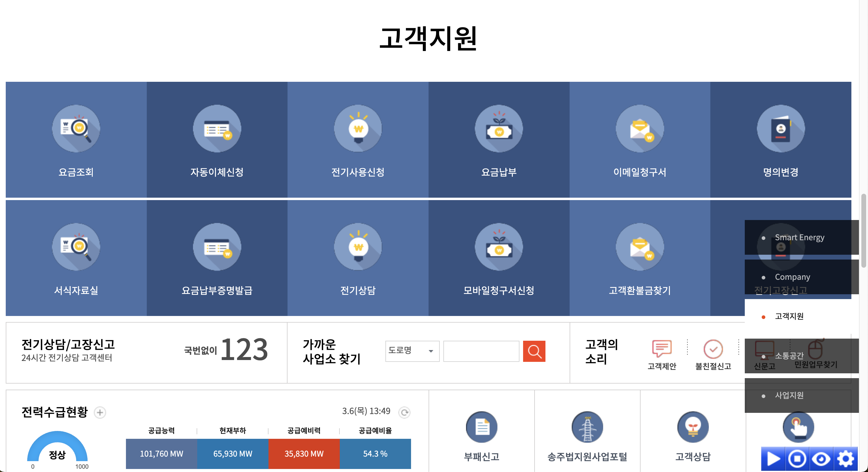868x472 pixels.
Task: Open the Company menu item
Action: click(x=792, y=277)
